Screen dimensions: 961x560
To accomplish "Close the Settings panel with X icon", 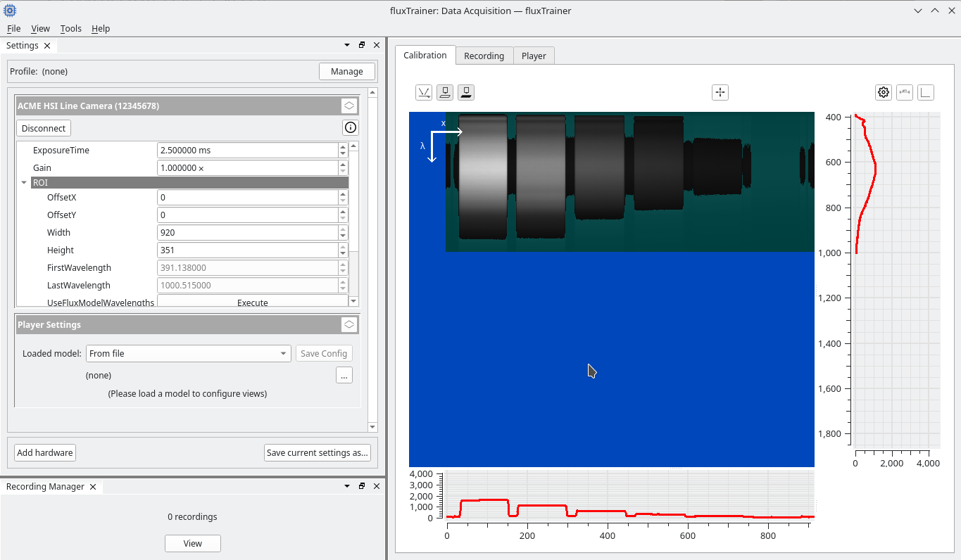I will [x=377, y=44].
